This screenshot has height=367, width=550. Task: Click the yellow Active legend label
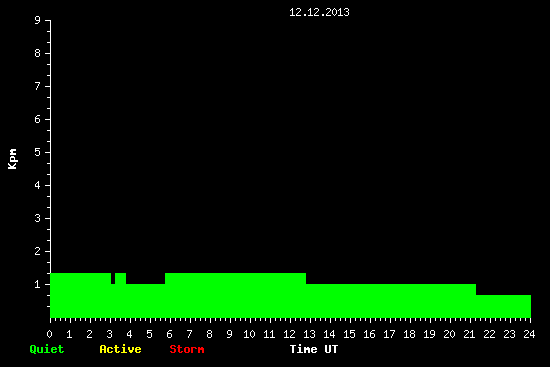pyautogui.click(x=120, y=349)
